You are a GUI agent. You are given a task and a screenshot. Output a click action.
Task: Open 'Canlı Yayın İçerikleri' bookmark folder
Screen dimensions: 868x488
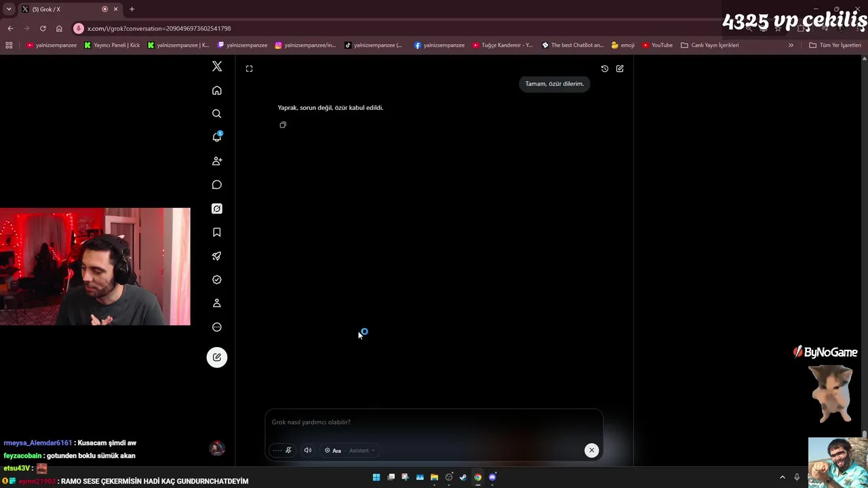tap(710, 45)
